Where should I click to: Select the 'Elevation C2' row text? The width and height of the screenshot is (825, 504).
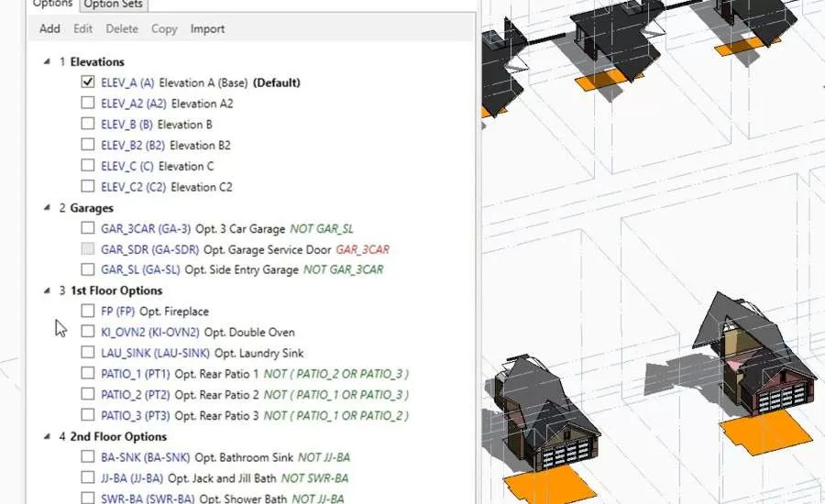click(202, 187)
